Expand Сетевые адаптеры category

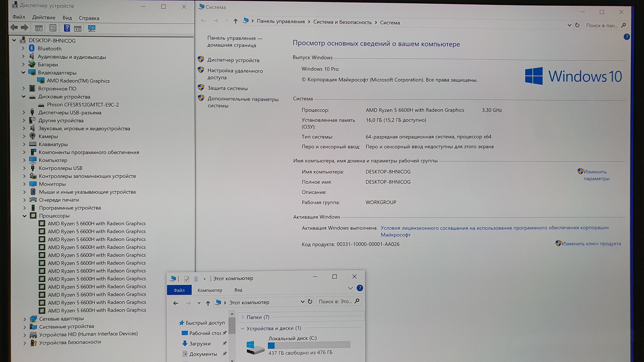tap(25, 319)
